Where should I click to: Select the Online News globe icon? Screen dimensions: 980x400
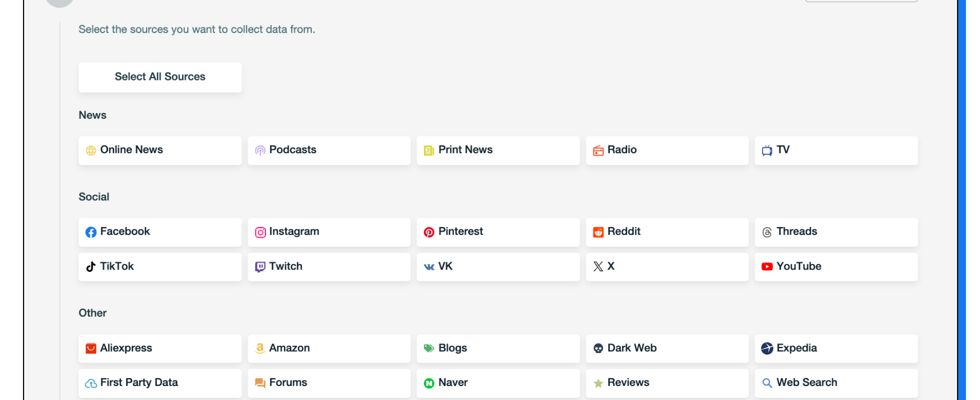(x=91, y=150)
